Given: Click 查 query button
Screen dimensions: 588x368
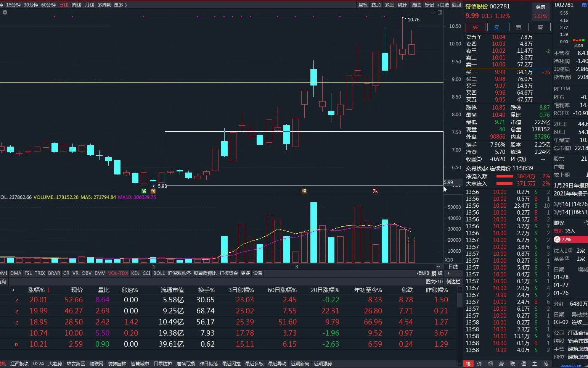Looking at the screenshot, I should 519,27.
